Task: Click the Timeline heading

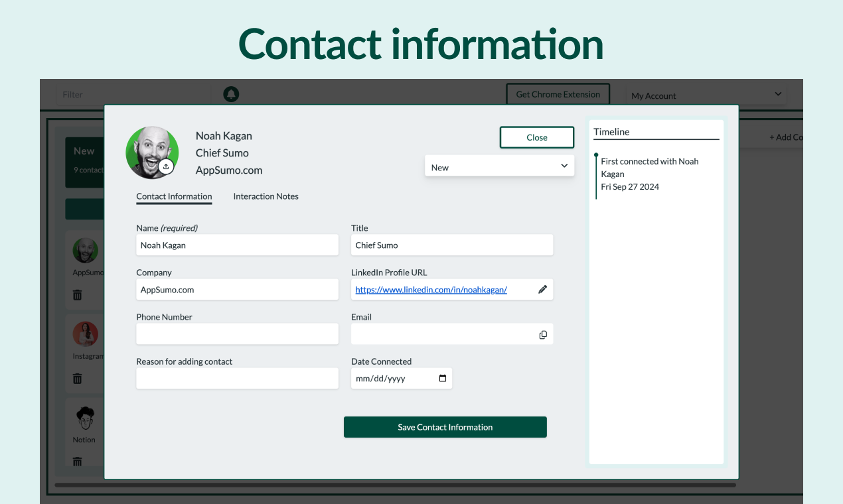Action: tap(611, 131)
